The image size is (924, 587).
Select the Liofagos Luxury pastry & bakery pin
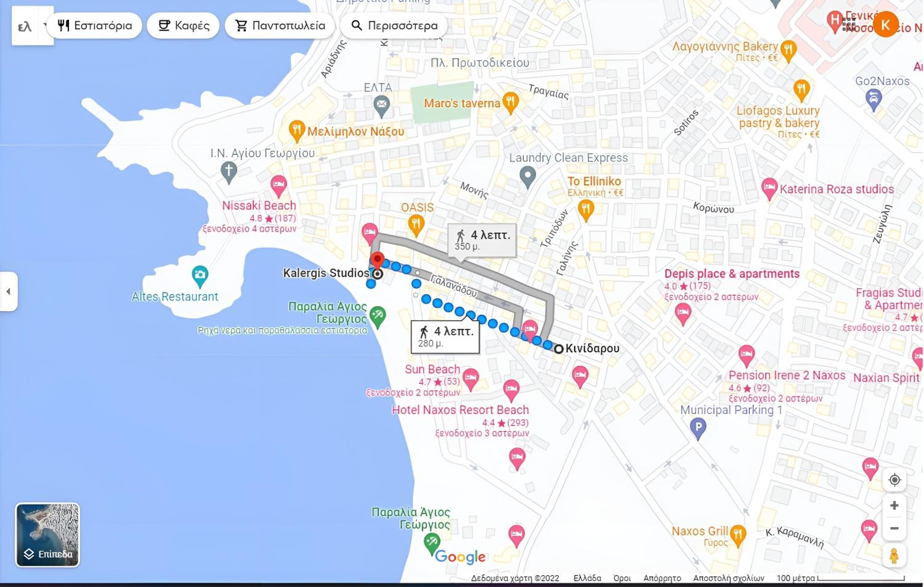click(801, 91)
